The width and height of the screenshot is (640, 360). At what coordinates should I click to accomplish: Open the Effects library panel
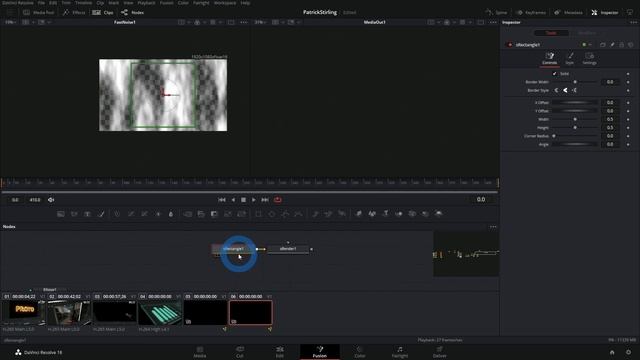click(74, 13)
